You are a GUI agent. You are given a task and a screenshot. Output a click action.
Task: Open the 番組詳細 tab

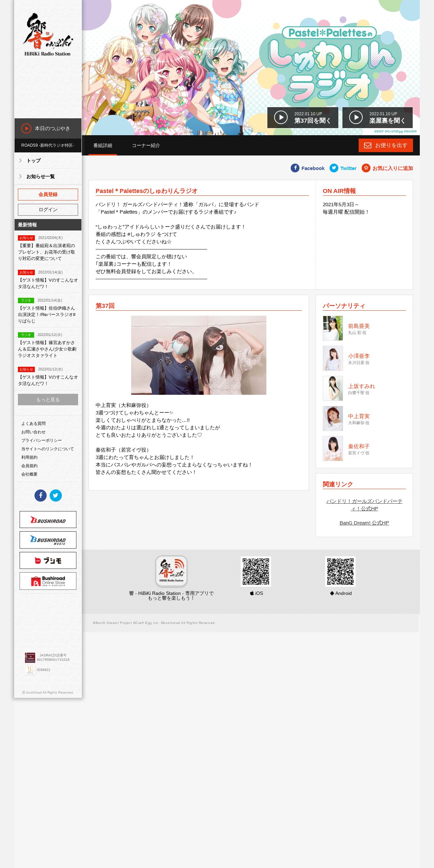point(103,145)
